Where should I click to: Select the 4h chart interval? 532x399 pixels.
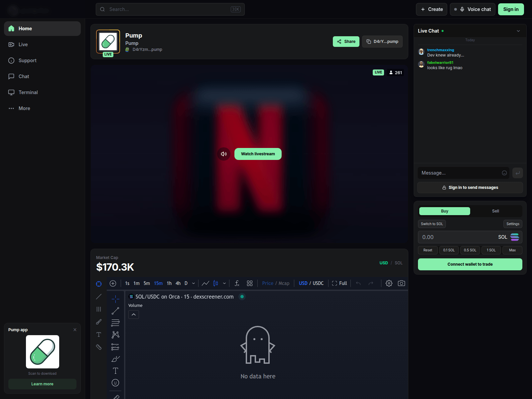(178, 283)
